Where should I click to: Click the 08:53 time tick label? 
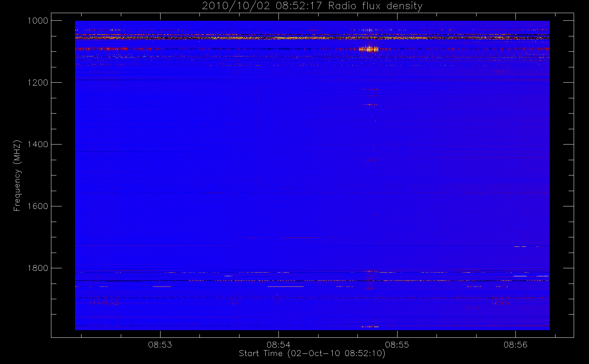pos(160,345)
